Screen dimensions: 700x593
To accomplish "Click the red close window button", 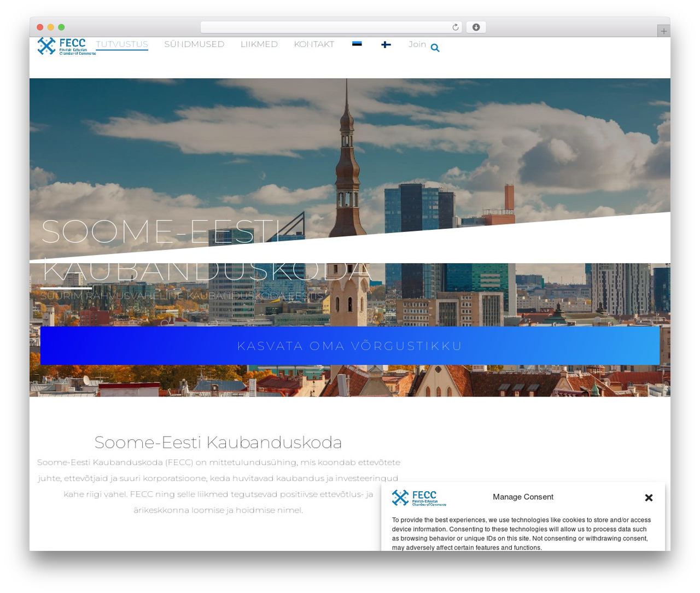I will [40, 27].
